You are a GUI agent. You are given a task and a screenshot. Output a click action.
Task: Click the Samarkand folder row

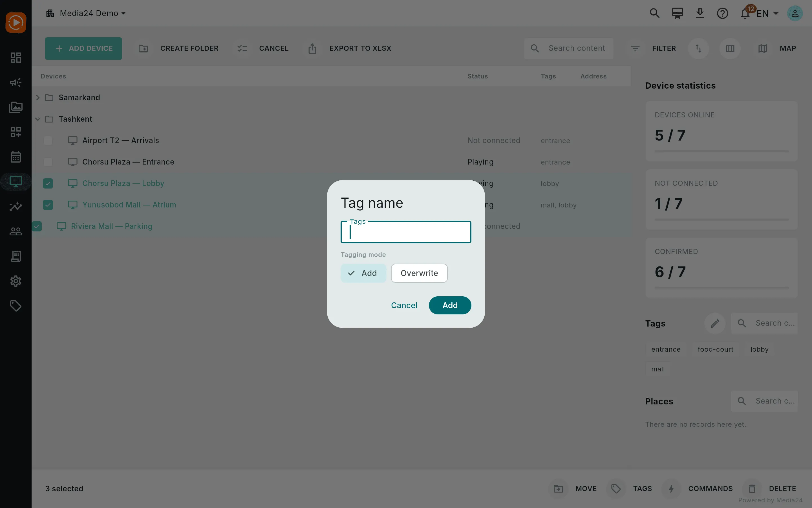331,97
